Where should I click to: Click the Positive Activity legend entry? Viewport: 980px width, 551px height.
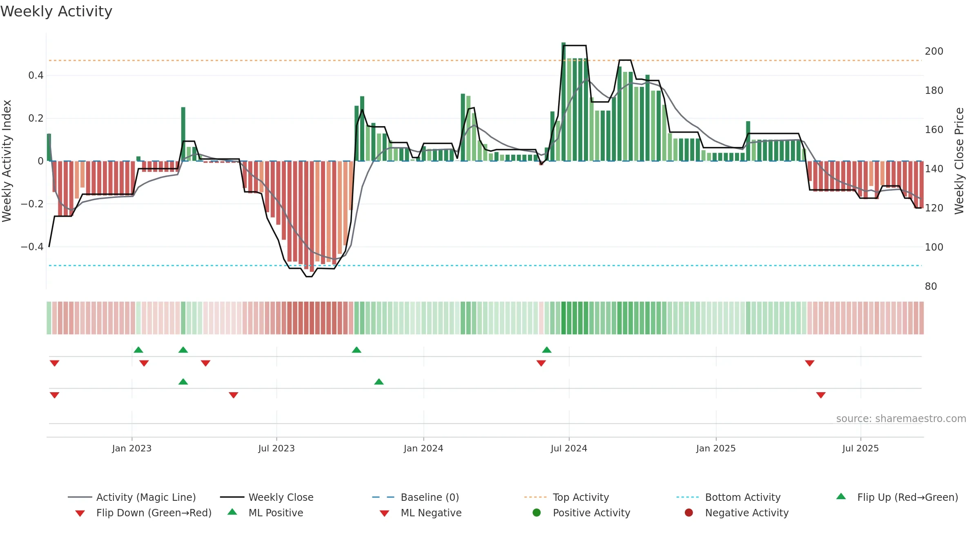tap(581, 513)
